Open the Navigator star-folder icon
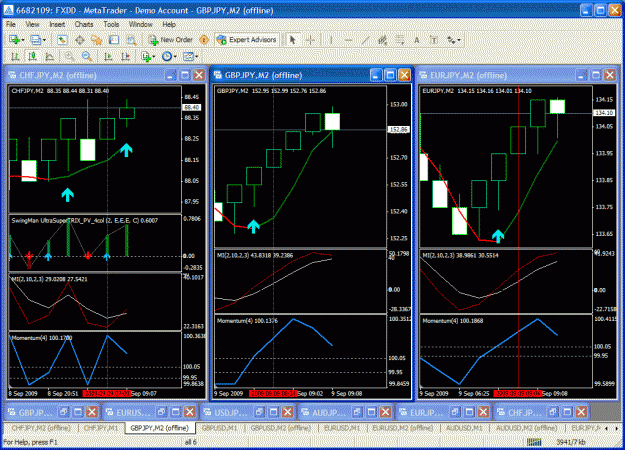Screen dimensions: 625x450 tap(96, 40)
